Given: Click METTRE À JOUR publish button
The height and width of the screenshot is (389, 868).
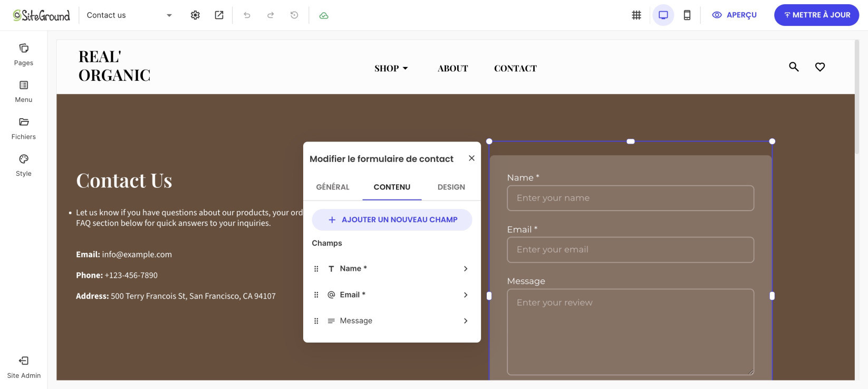Looking at the screenshot, I should click(816, 15).
